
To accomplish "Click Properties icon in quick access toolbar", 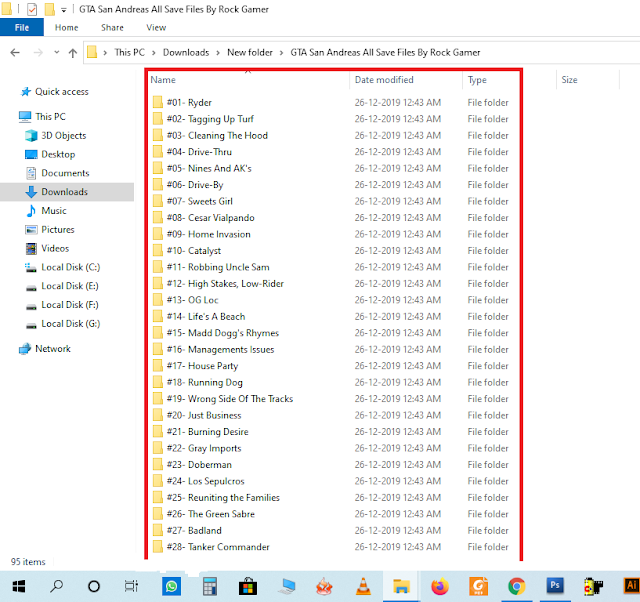I will pyautogui.click(x=32, y=9).
